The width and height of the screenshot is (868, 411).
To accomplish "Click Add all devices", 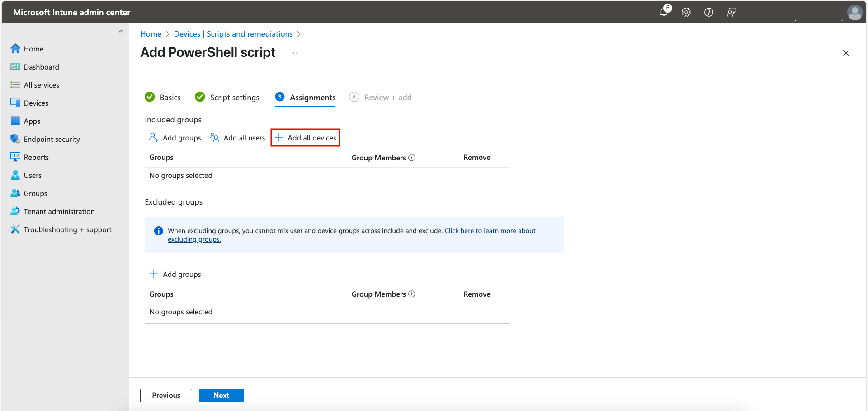I will [306, 138].
